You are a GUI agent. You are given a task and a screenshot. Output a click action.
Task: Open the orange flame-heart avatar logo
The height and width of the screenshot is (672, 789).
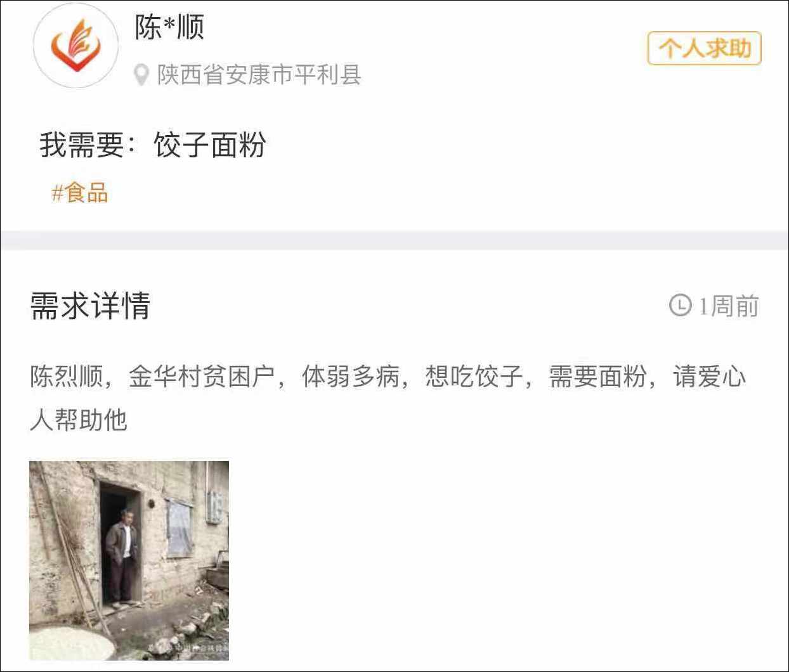coord(75,45)
